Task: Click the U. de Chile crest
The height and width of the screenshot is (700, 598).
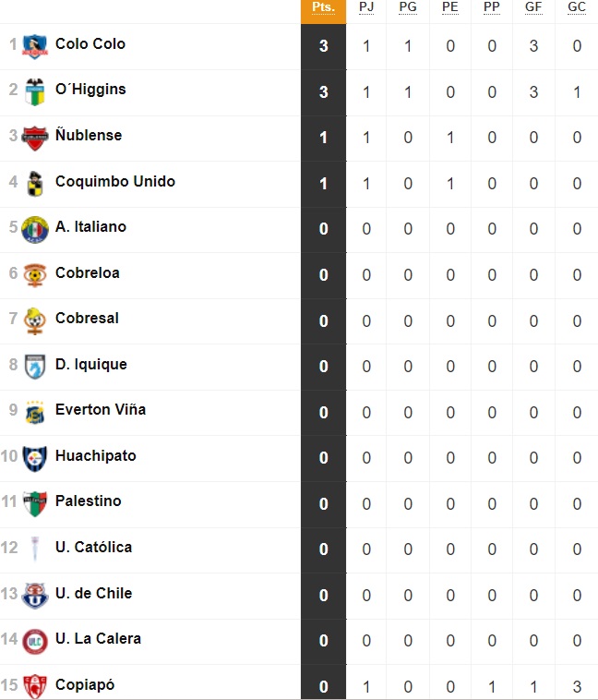Action: tap(35, 595)
